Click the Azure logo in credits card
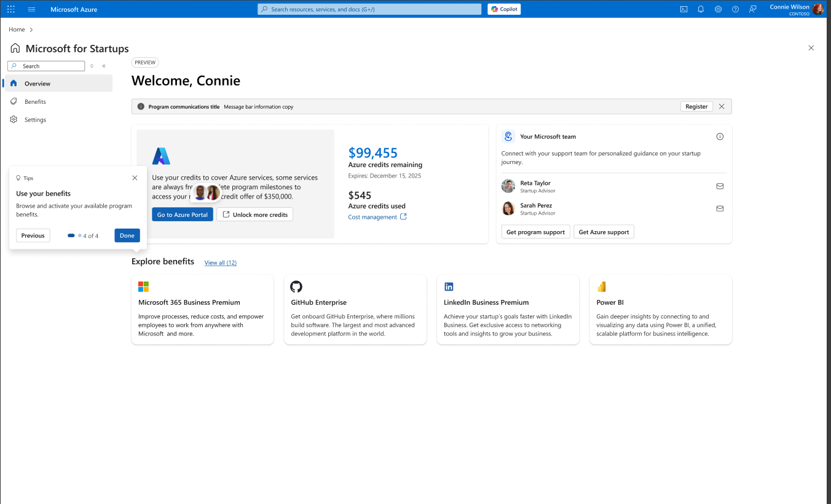 tap(161, 156)
